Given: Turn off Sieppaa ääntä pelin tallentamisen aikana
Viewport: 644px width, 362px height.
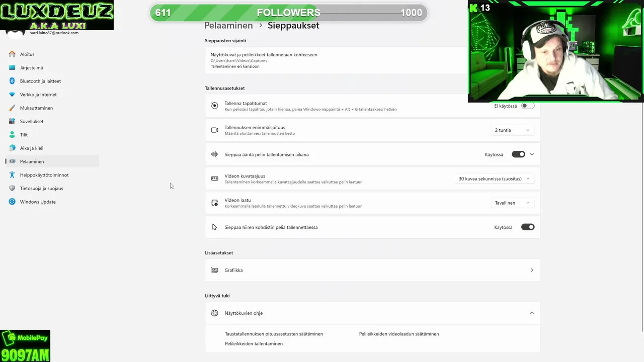Looking at the screenshot, I should point(518,154).
